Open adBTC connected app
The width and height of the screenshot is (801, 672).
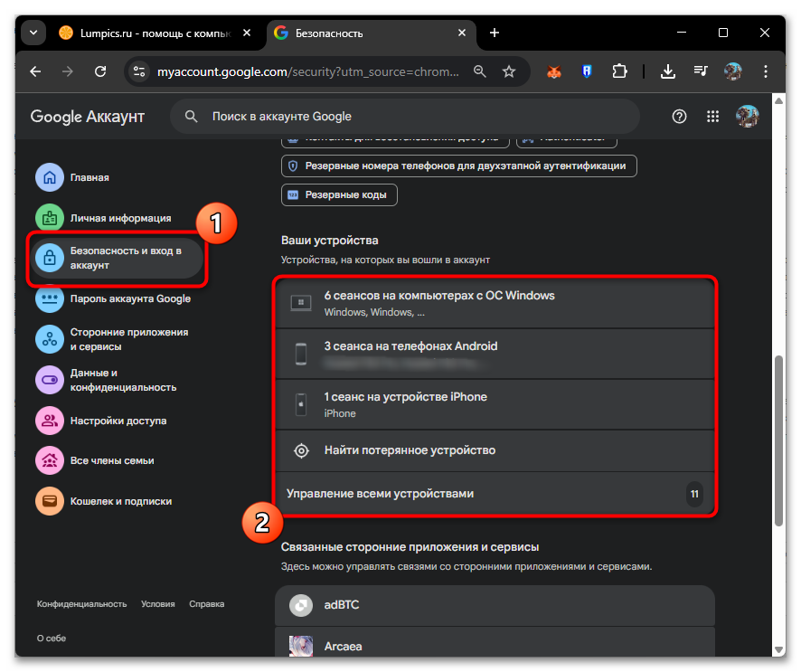click(x=495, y=605)
